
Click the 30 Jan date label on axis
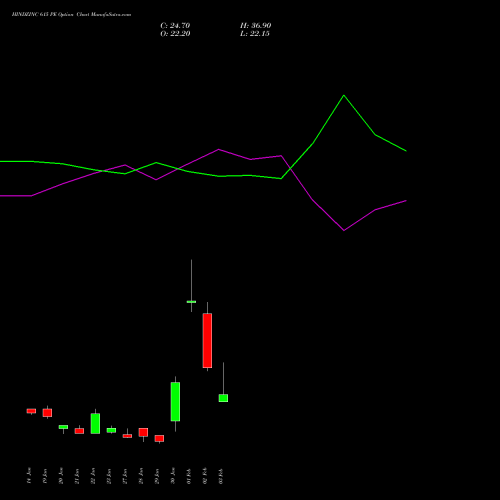173,476
